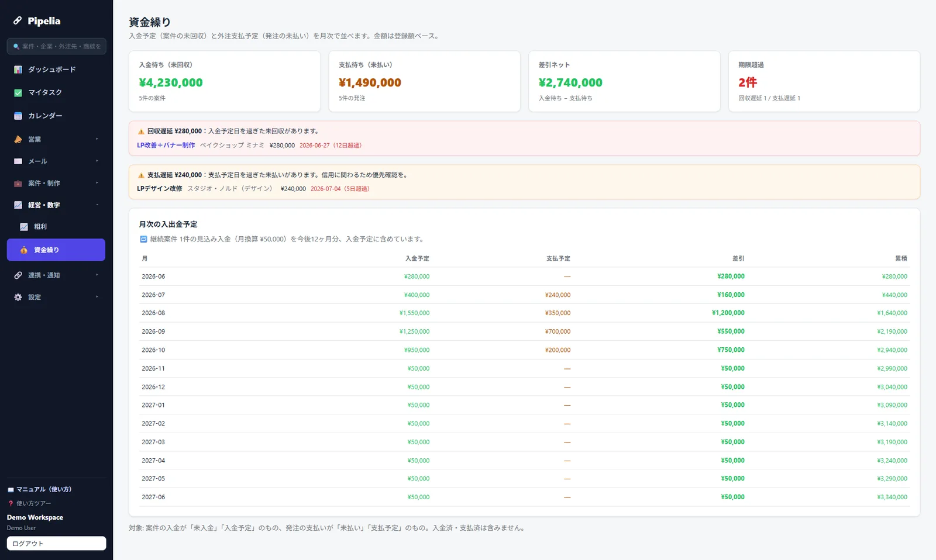Select the 2026-08 row in monthly table
The width and height of the screenshot is (936, 560).
pos(524,313)
